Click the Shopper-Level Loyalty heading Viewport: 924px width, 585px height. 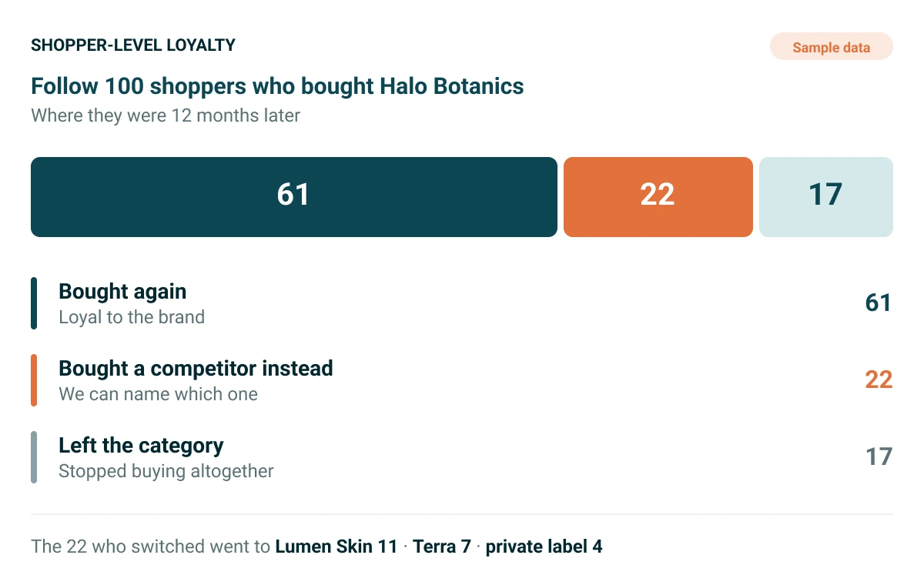pyautogui.click(x=133, y=45)
